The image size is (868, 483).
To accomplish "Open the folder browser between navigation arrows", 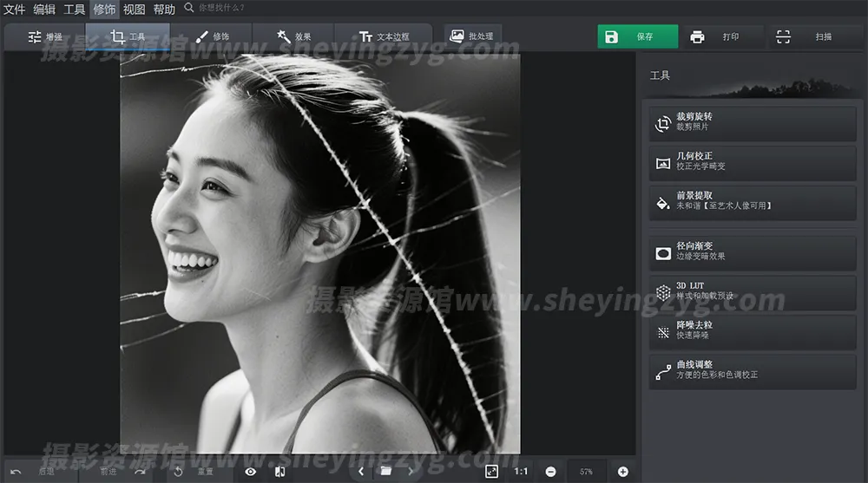I will click(x=386, y=471).
